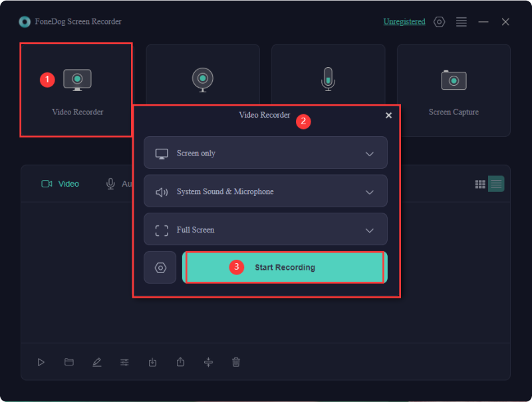
Task: Click the share/export icon in bottom toolbar
Action: point(180,362)
